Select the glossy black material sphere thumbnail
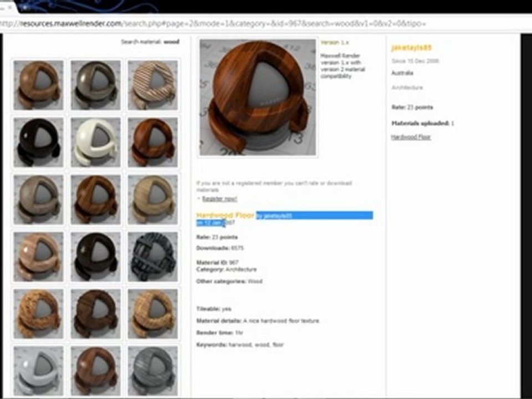 coord(38,142)
